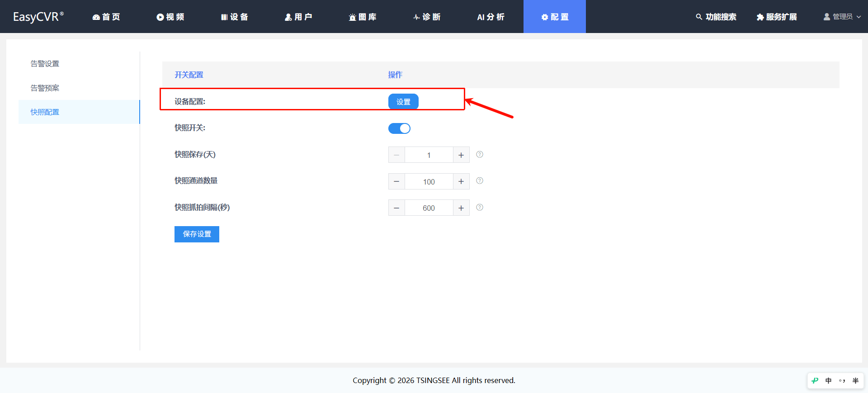
Task: Toggle the 快照开关 switch off
Action: (x=399, y=128)
